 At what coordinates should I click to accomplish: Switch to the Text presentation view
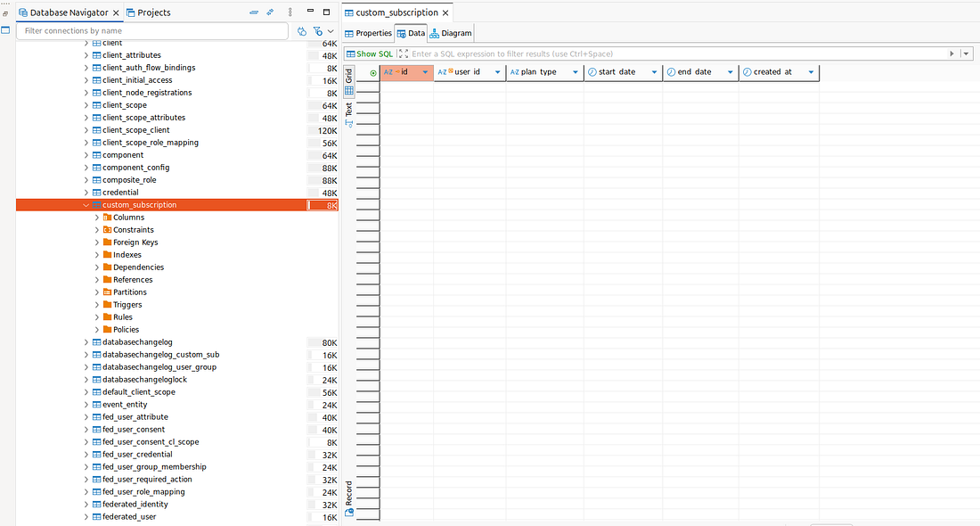point(349,110)
